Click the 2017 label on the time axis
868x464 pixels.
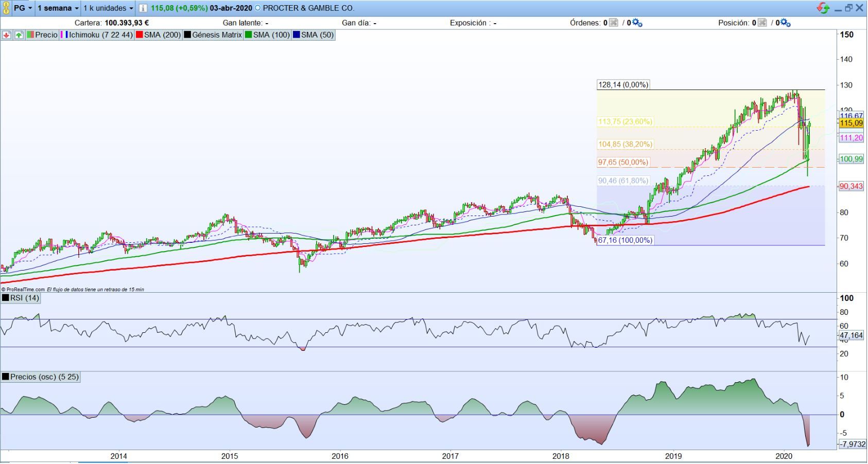[x=450, y=456]
